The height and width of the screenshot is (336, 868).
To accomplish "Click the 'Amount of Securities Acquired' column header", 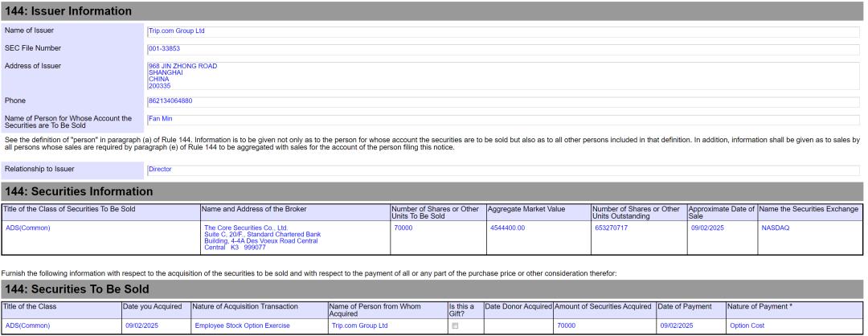I will click(x=604, y=310).
